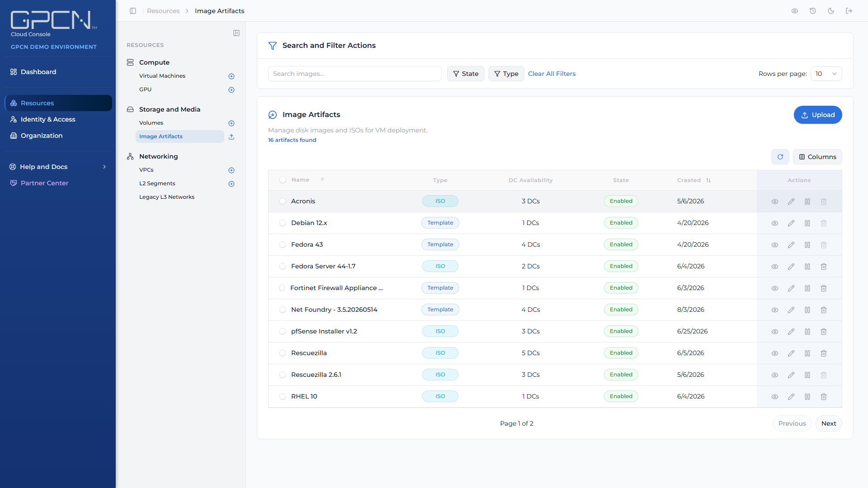Focus the Search images input field

[355, 74]
